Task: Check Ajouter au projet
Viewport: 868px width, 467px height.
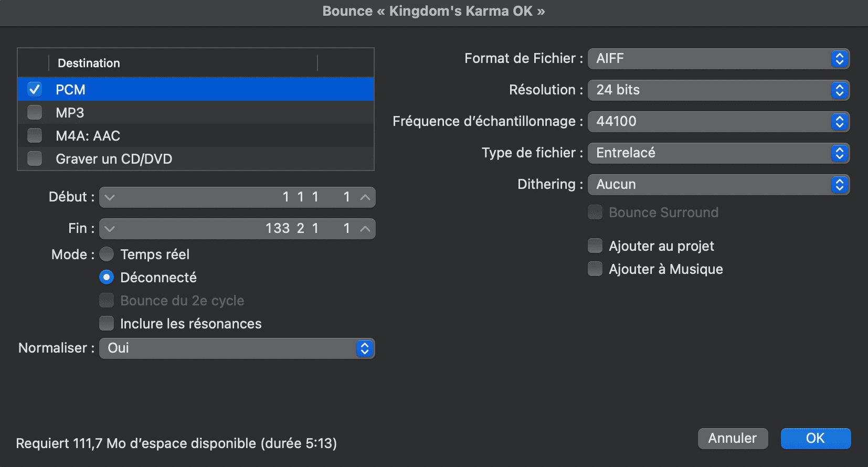Action: [595, 246]
